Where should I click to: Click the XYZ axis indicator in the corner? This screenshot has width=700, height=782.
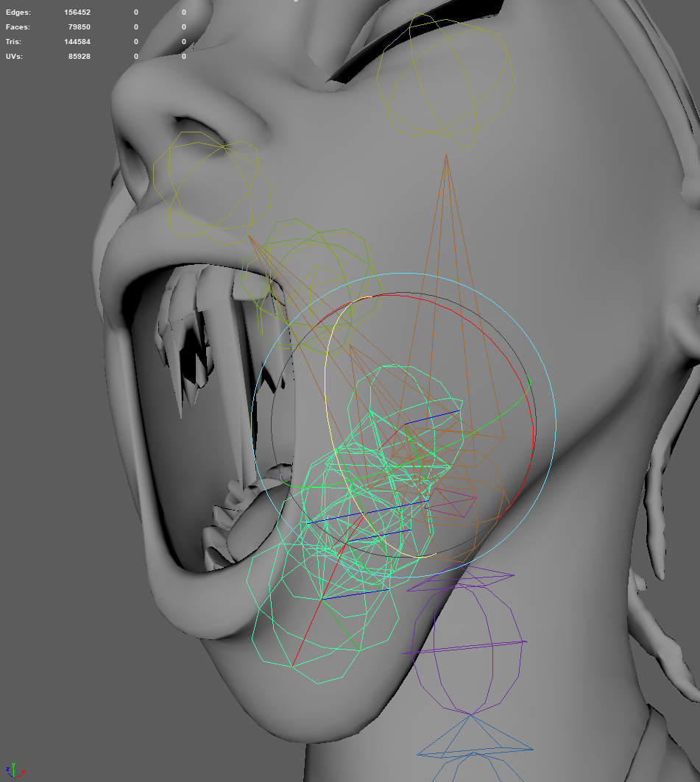click(13, 769)
